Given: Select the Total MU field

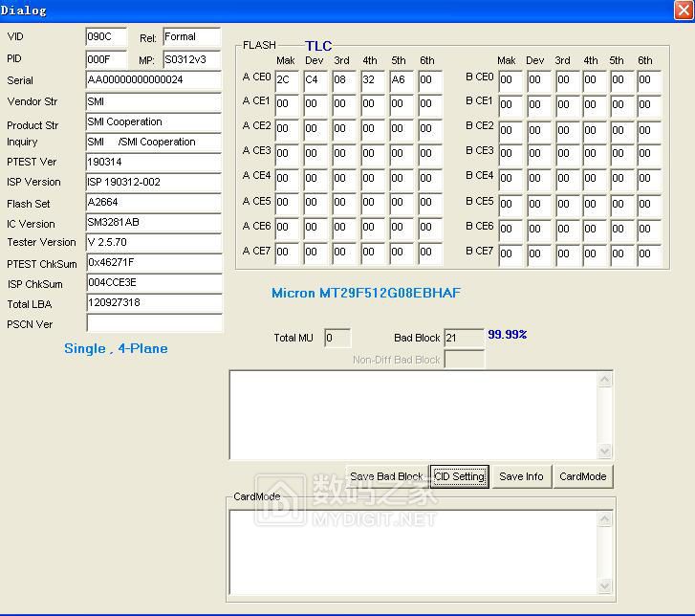Looking at the screenshot, I should 337,338.
